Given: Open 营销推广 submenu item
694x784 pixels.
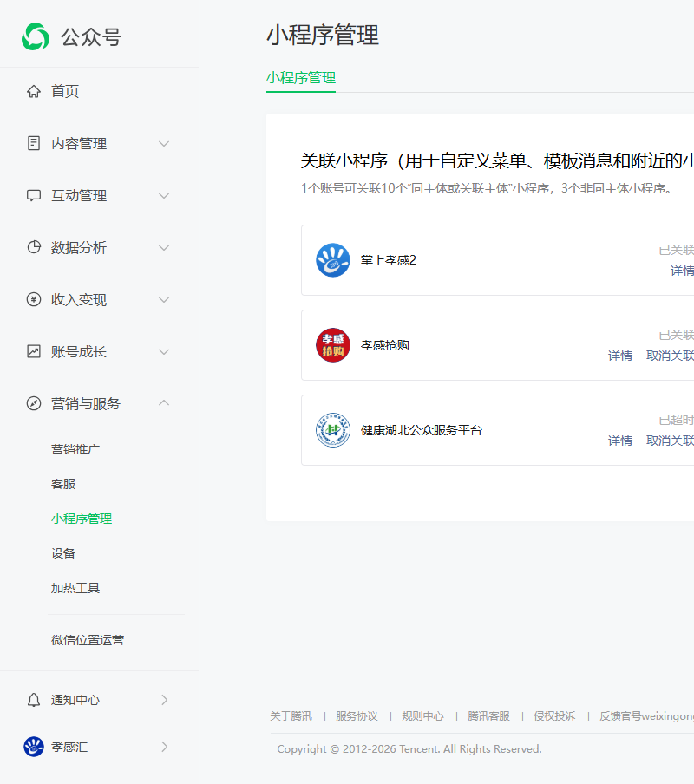Looking at the screenshot, I should pos(75,449).
